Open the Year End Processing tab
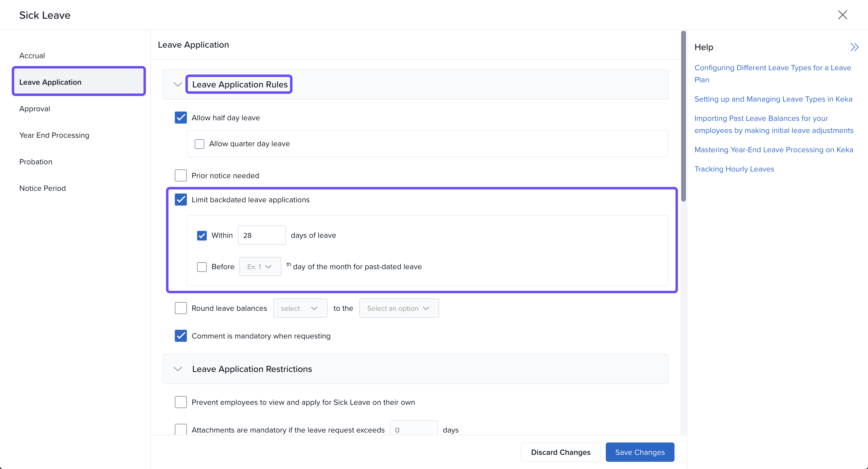868x469 pixels. [54, 135]
